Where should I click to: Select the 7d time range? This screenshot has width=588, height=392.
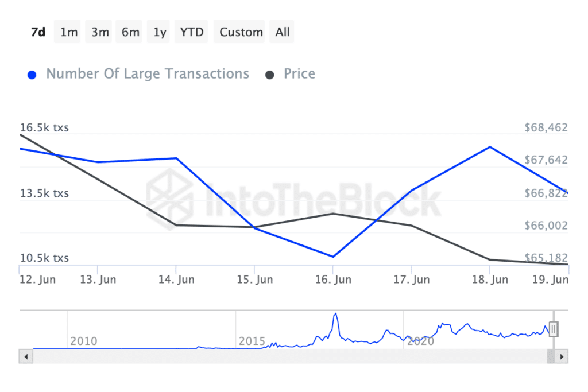[38, 32]
